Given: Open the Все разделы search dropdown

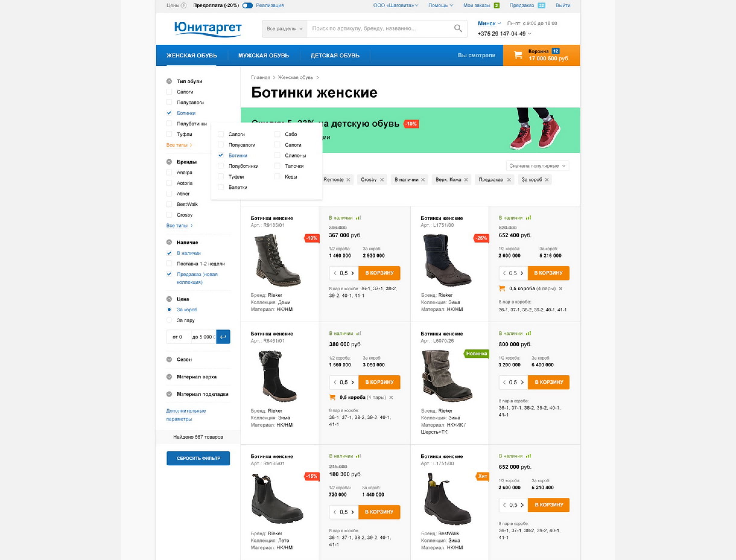Looking at the screenshot, I should tap(284, 29).
